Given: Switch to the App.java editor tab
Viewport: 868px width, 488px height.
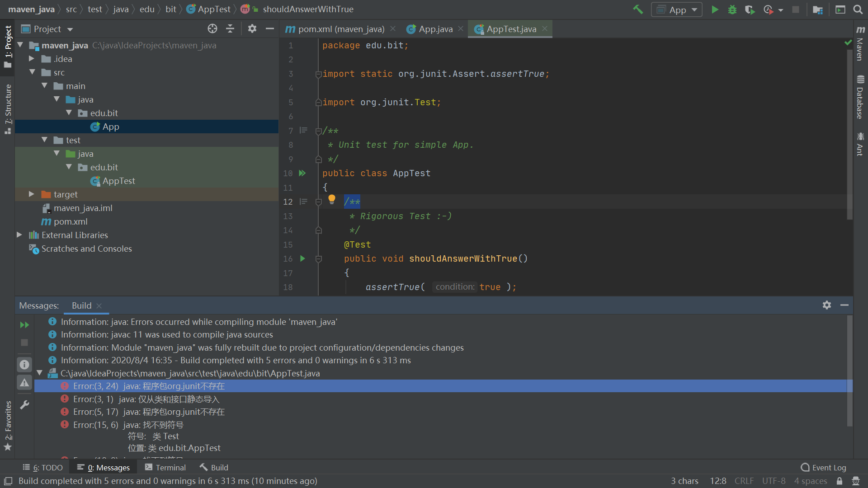Looking at the screenshot, I should (x=435, y=29).
